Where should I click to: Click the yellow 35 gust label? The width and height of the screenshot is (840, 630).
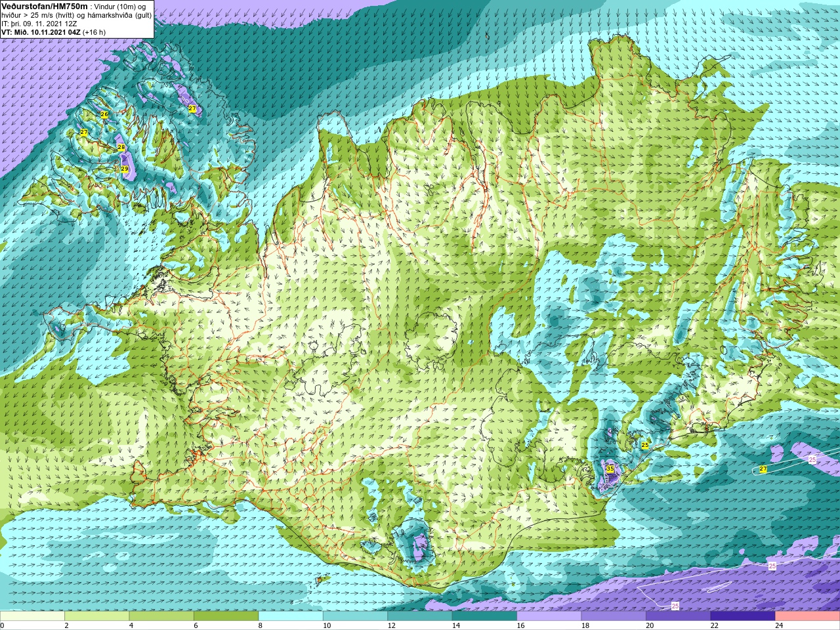(x=610, y=469)
